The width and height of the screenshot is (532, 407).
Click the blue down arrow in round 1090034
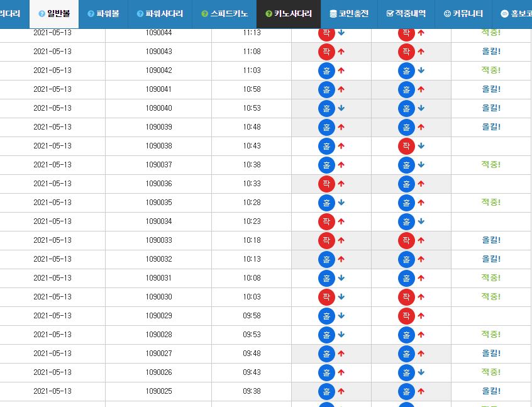421,221
